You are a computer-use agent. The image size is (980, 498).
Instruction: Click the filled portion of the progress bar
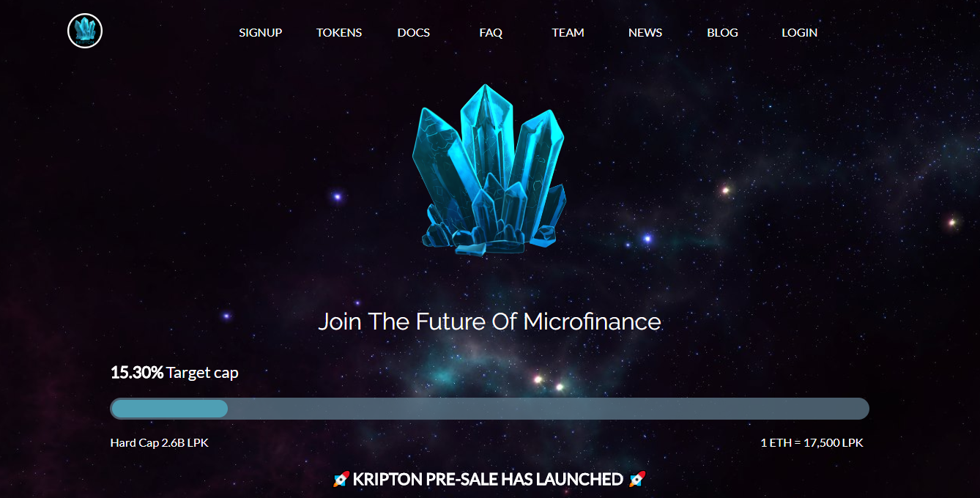click(169, 409)
